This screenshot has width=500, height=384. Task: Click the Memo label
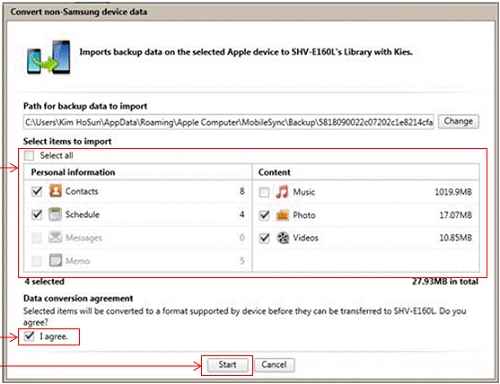pyautogui.click(x=78, y=261)
